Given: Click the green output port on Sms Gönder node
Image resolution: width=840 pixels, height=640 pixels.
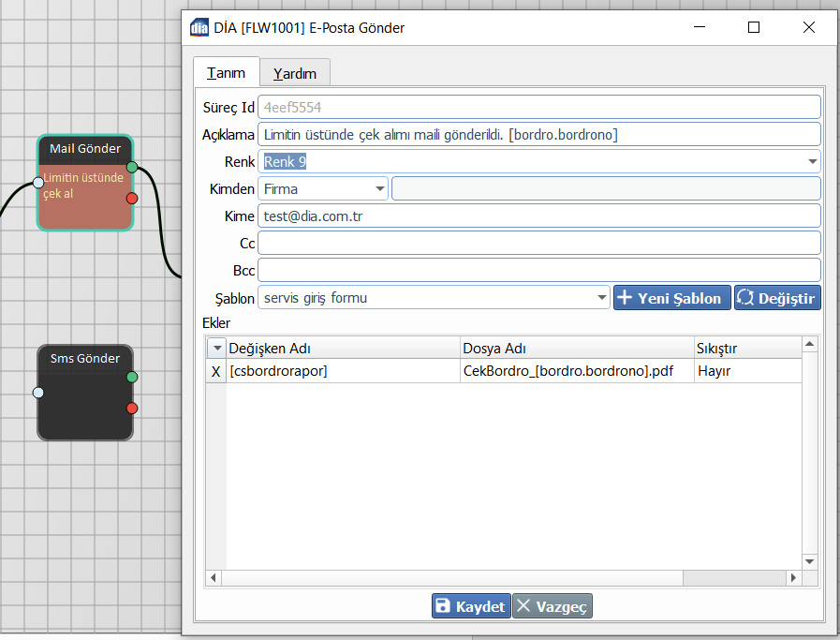Looking at the screenshot, I should pyautogui.click(x=132, y=377).
